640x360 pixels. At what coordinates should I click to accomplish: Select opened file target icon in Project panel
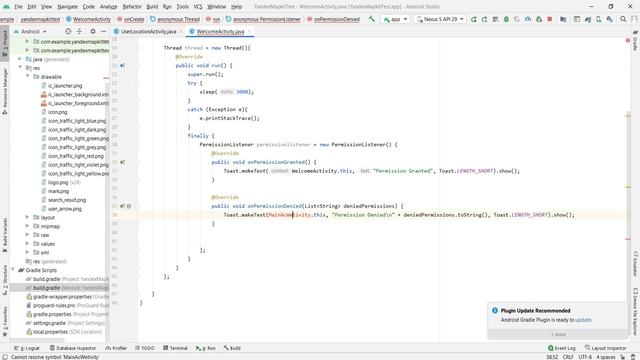68,31
